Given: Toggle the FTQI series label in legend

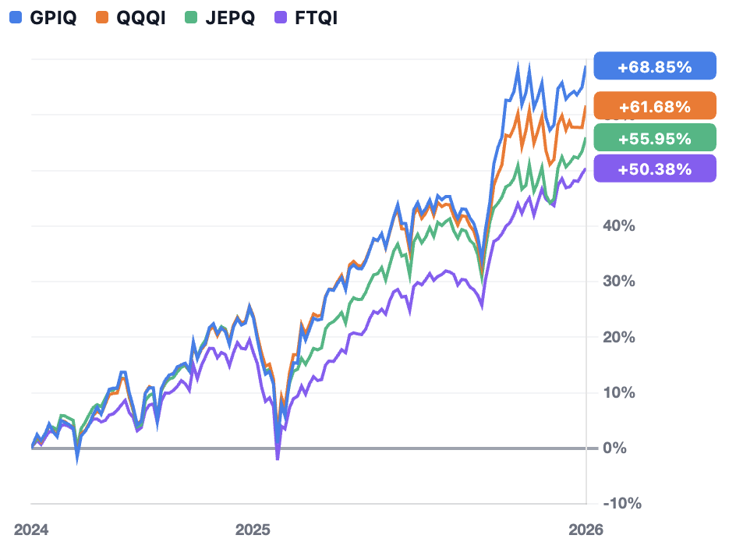Looking at the screenshot, I should click(316, 18).
